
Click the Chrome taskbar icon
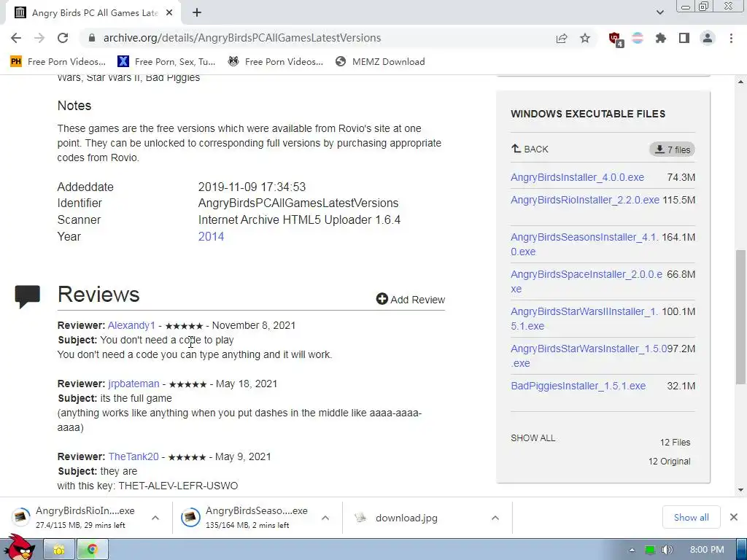pos(93,550)
